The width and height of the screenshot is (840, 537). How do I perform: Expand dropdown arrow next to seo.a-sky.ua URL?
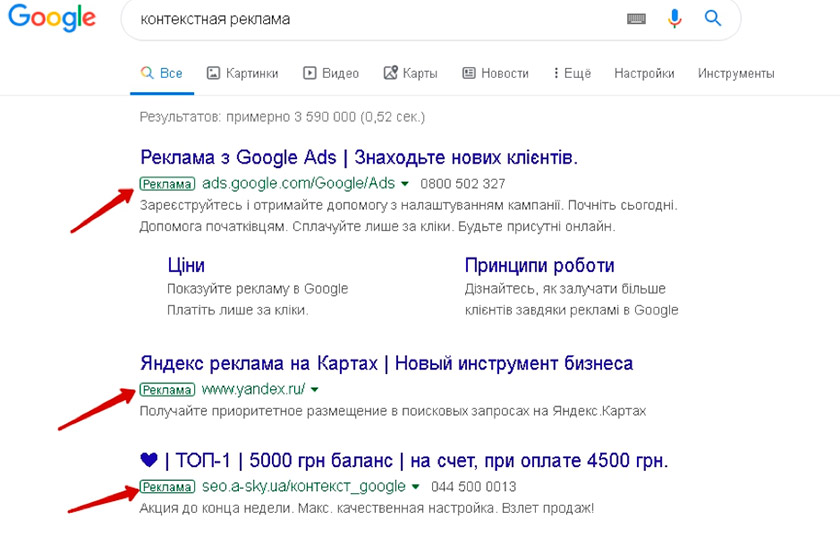[x=416, y=487]
